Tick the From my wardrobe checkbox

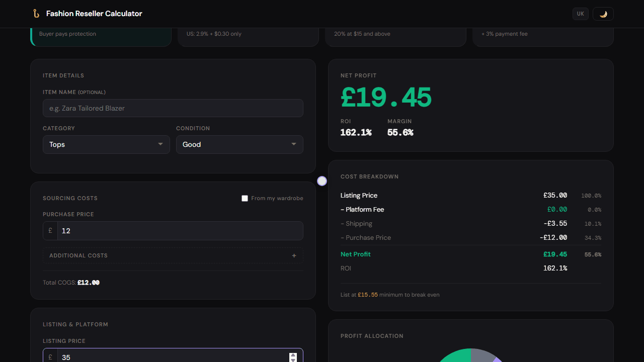[245, 199]
